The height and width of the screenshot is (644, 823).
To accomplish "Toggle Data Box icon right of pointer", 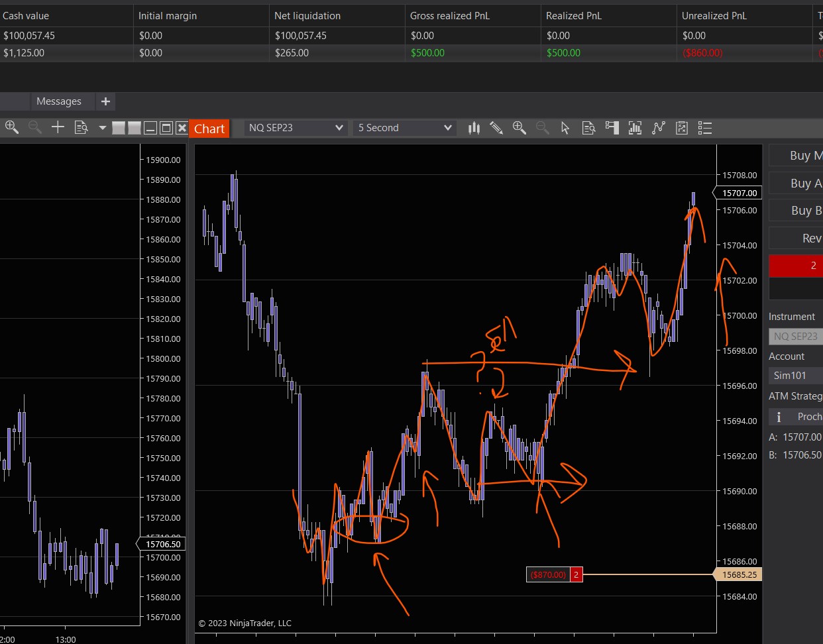I will click(588, 128).
